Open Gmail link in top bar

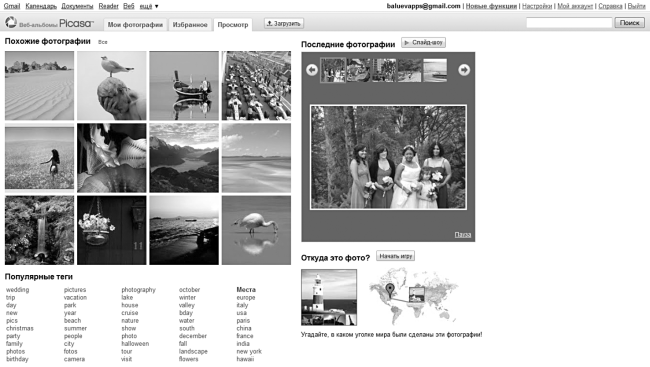[x=12, y=6]
